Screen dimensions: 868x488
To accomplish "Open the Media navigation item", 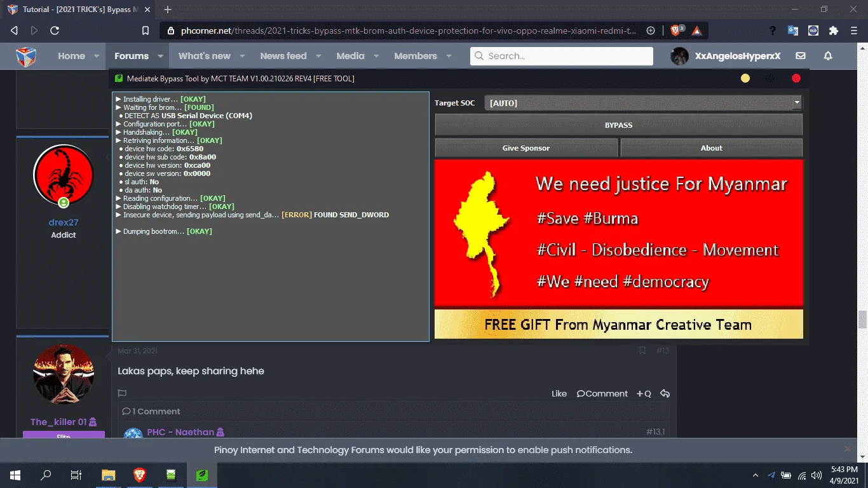I will (350, 56).
